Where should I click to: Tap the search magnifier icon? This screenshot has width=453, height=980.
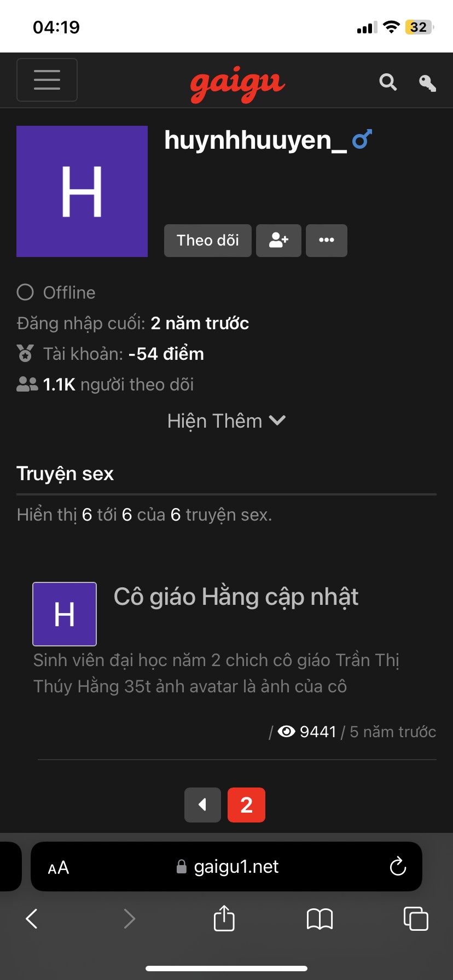tap(388, 82)
